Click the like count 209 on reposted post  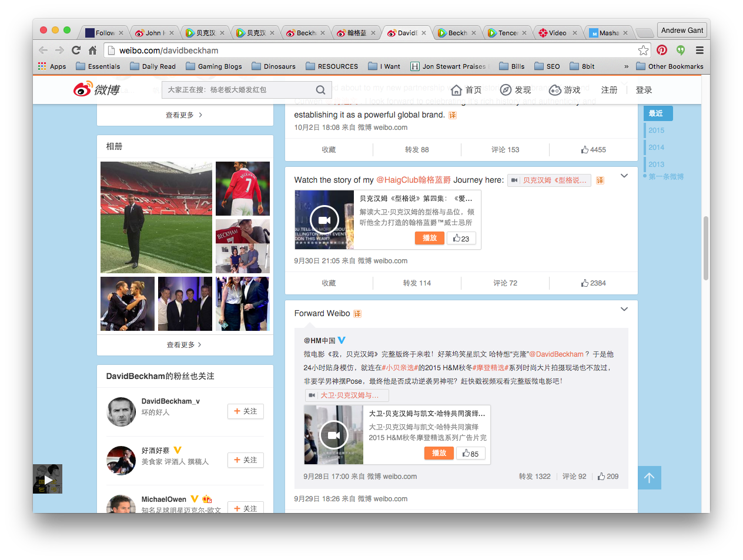point(608,477)
